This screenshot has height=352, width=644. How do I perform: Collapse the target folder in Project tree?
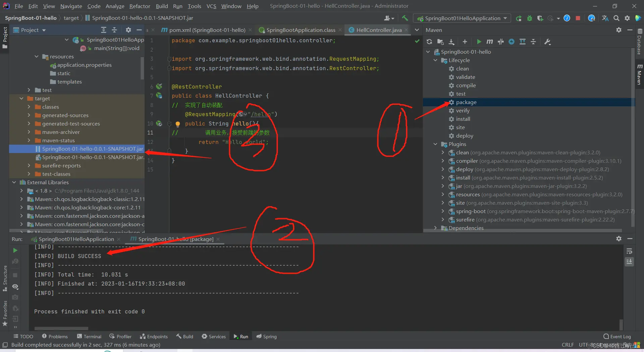[x=21, y=99]
